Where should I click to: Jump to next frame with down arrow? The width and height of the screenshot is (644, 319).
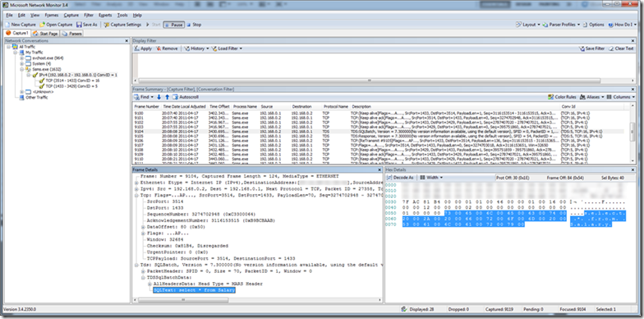point(159,97)
